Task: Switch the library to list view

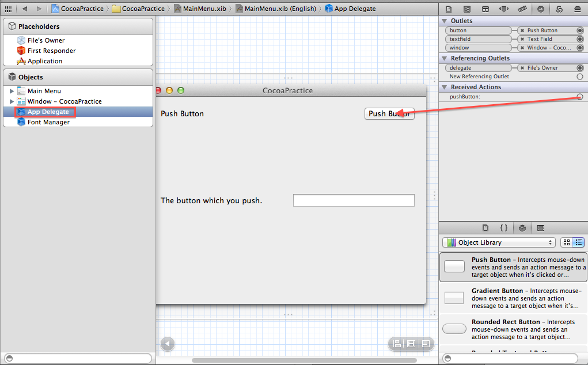Action: (x=579, y=242)
